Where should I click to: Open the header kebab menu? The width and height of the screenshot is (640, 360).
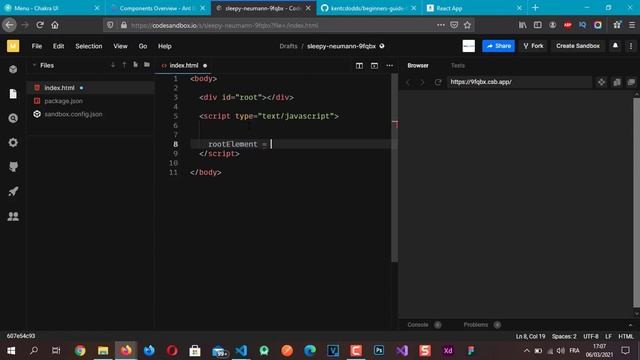[x=631, y=46]
